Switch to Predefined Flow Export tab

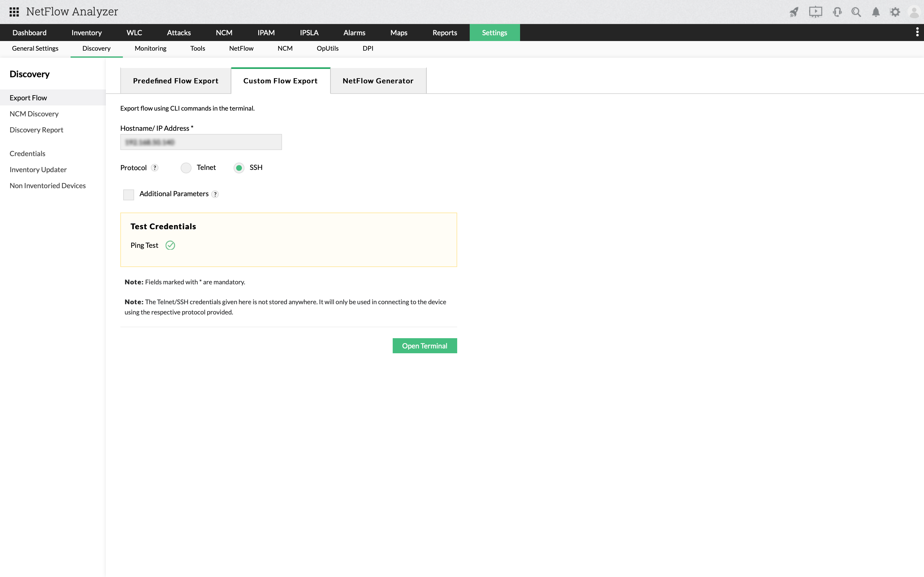pos(175,81)
